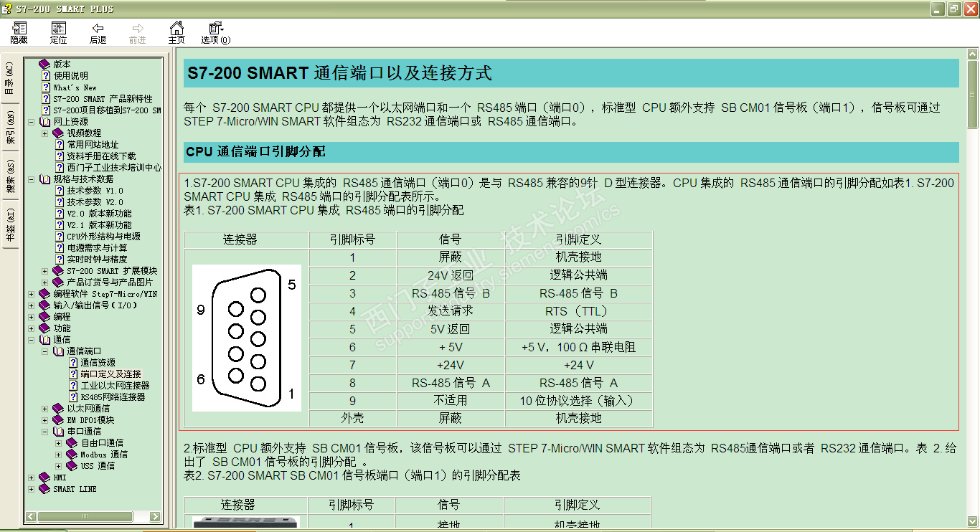Click the help icon beside 使用说明
This screenshot has width=980, height=532.
coord(46,75)
